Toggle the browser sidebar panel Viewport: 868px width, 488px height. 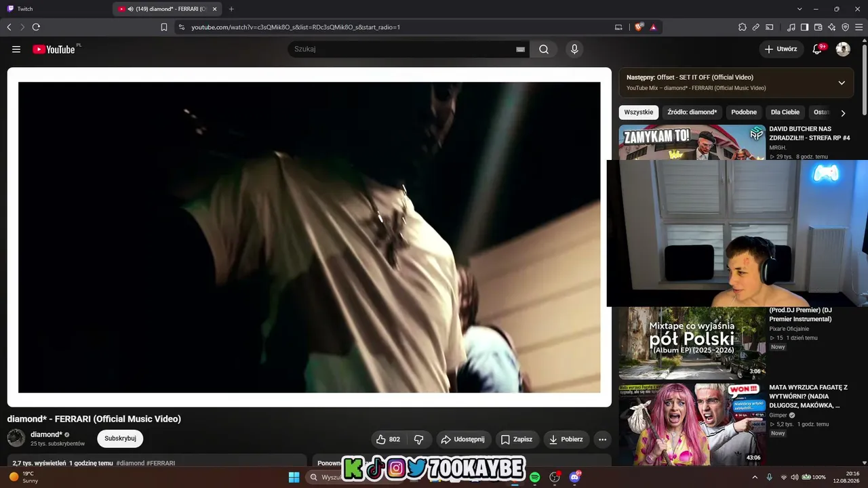pos(805,27)
